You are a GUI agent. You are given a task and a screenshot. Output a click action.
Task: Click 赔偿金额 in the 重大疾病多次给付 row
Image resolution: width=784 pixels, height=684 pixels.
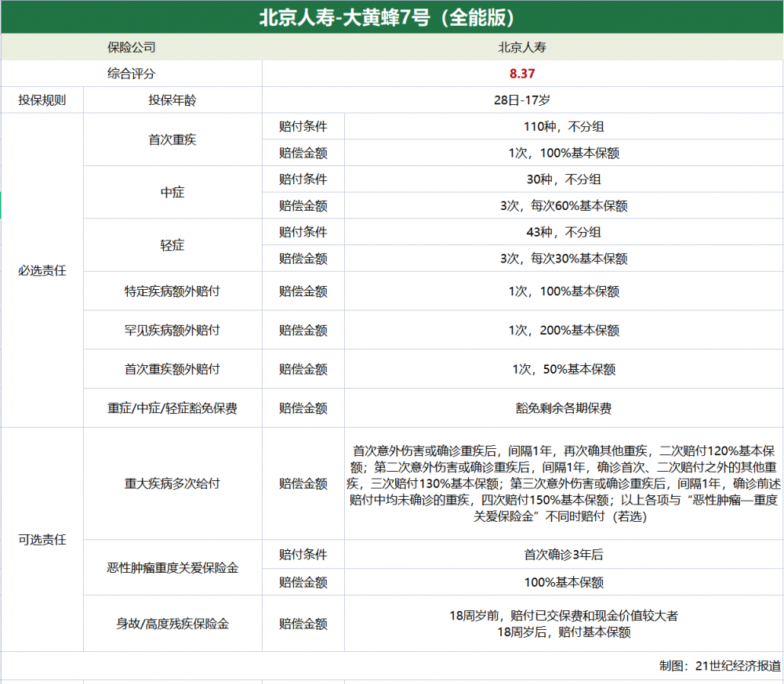(x=303, y=483)
